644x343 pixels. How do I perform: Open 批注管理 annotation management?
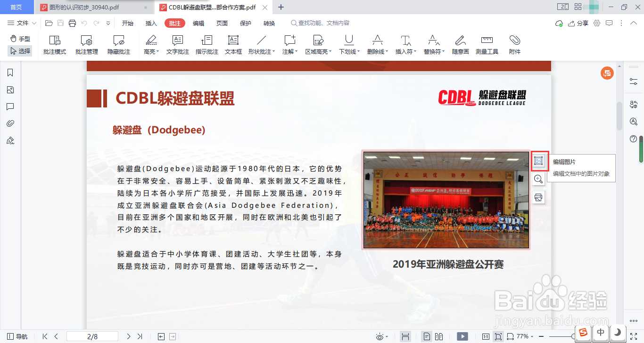(x=86, y=45)
